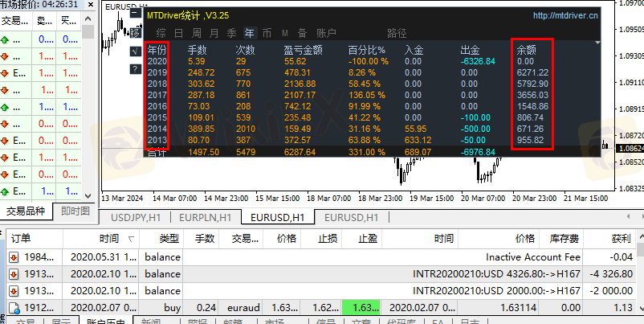The image size is (644, 324).
Task: Click the 合计 total row 6287.64 profit value
Action: tap(300, 152)
